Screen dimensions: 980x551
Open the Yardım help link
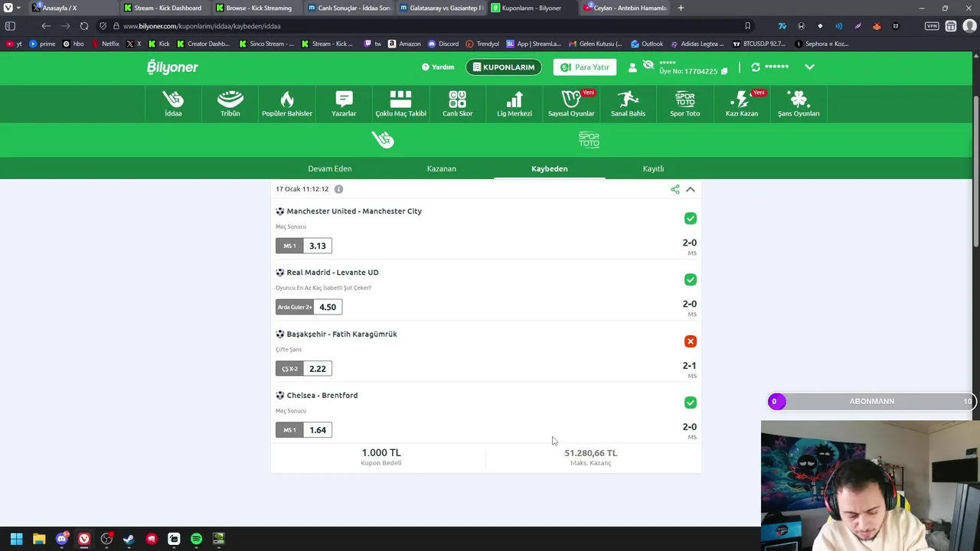438,67
